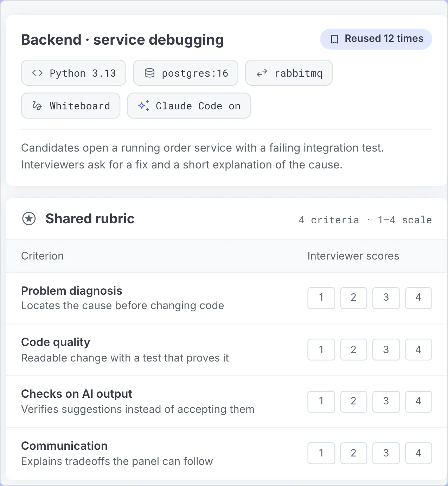Click 'Explains tradeoffs the panel can follow'

[117, 461]
